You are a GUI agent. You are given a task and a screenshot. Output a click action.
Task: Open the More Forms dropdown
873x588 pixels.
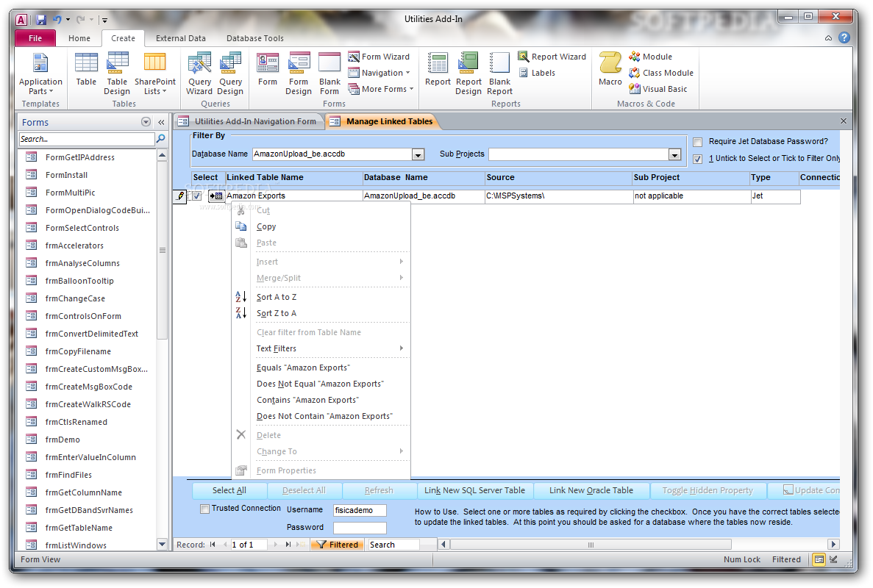pyautogui.click(x=381, y=89)
